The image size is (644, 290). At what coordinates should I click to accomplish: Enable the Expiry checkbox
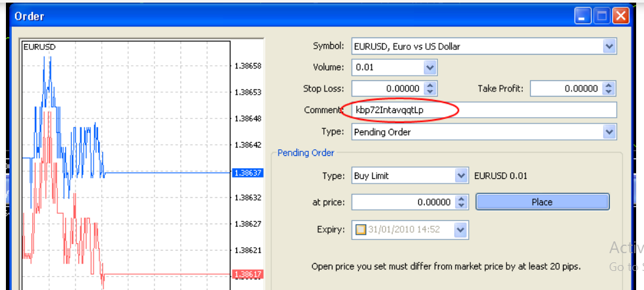point(360,230)
